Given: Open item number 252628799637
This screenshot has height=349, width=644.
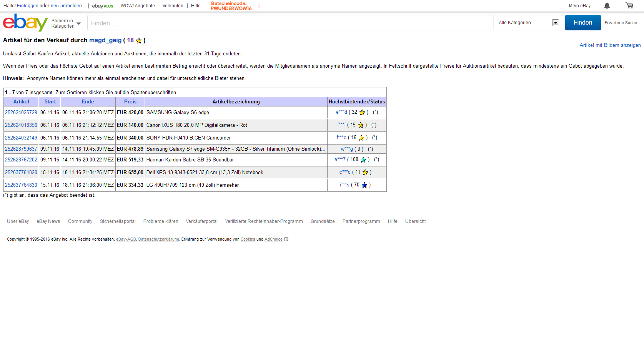Looking at the screenshot, I should (x=21, y=149).
